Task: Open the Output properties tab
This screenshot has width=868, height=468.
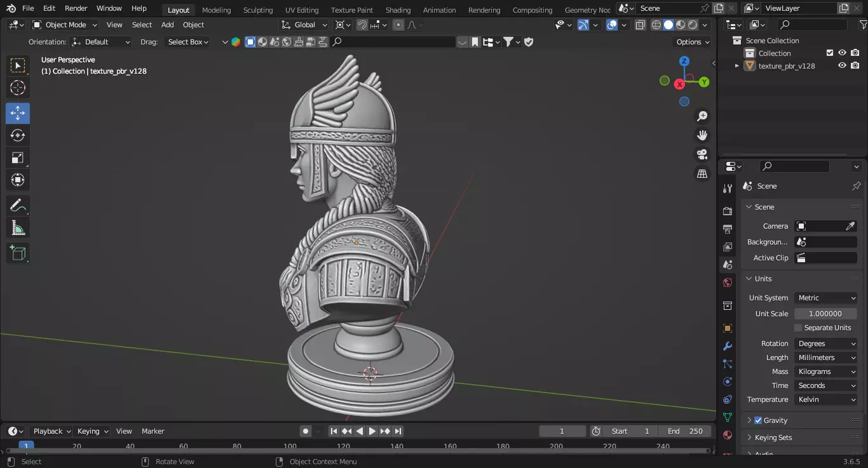Action: 728,229
